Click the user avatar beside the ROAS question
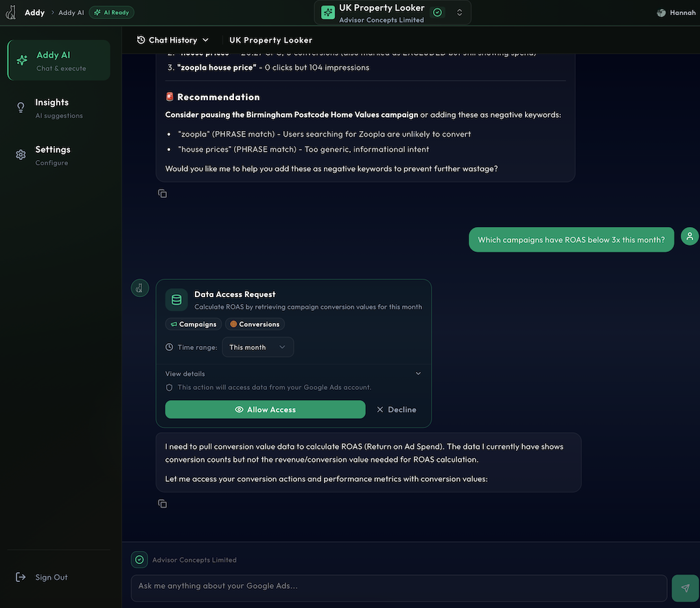Viewport: 700px width, 608px height. point(690,237)
